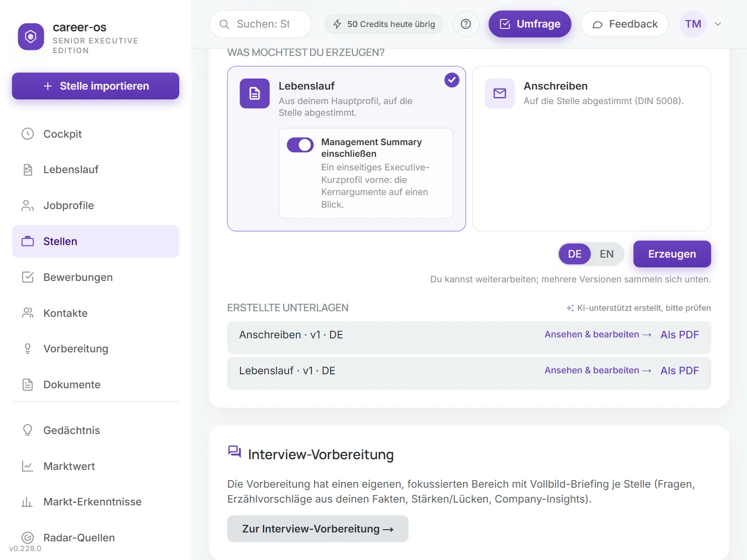The height and width of the screenshot is (560, 747).
Task: Click the Markt-Erkenntnisse bar chart icon
Action: (28, 502)
